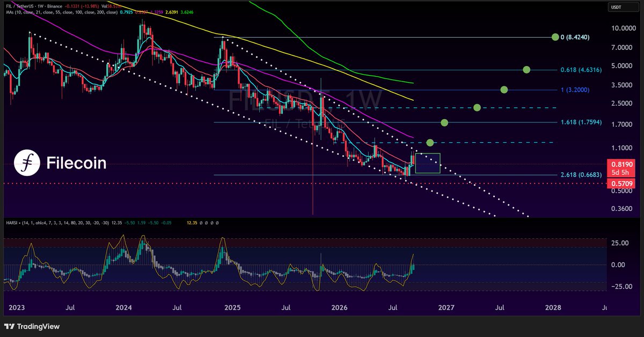Click the green circle on the dashed 1.2 line
Screen dimensions: 644x337
(x=430, y=142)
